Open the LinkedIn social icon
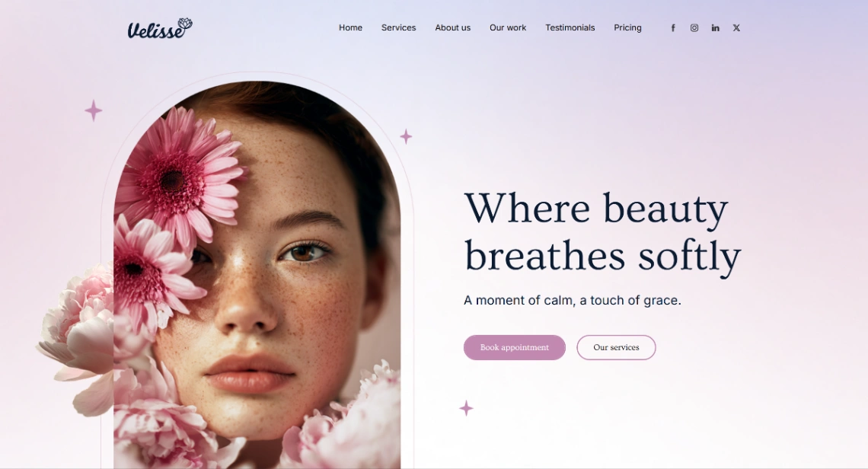The width and height of the screenshot is (868, 469). (x=715, y=27)
